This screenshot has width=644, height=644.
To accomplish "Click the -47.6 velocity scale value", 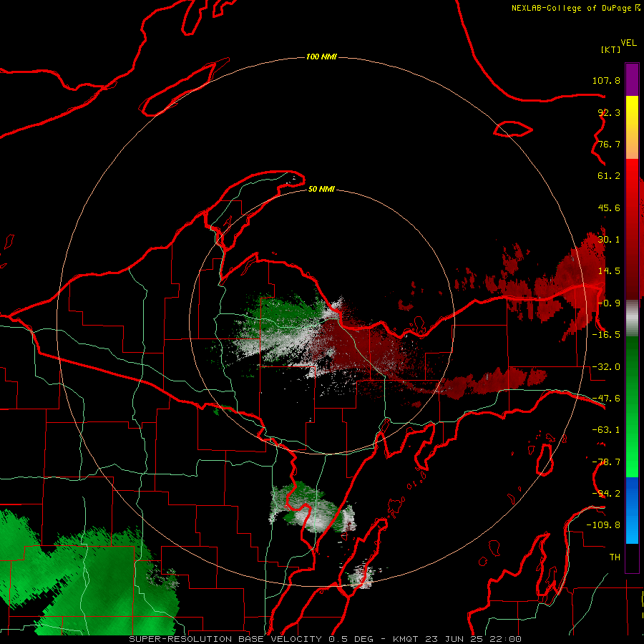I will [606, 399].
